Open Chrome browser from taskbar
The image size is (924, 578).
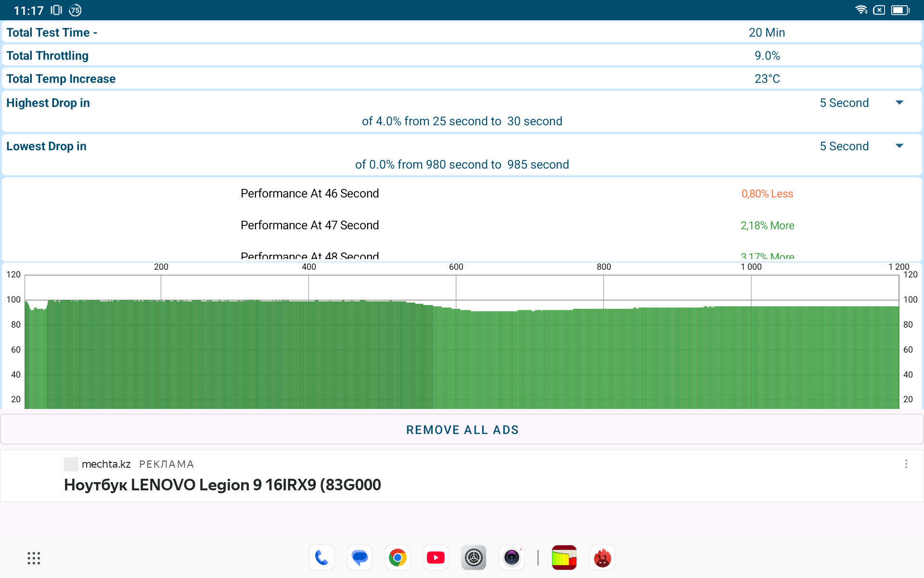(398, 558)
